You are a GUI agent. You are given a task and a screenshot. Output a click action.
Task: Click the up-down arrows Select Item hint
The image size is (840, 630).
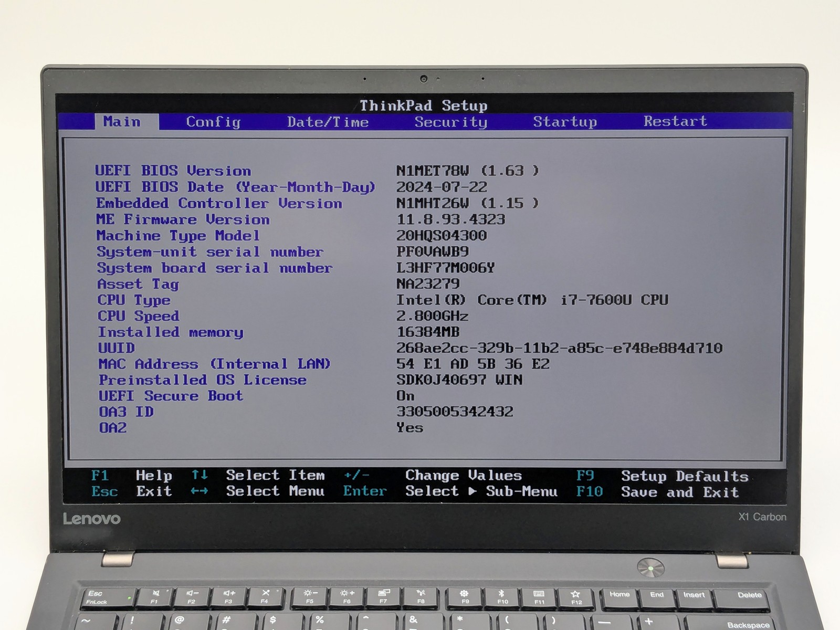tap(258, 476)
